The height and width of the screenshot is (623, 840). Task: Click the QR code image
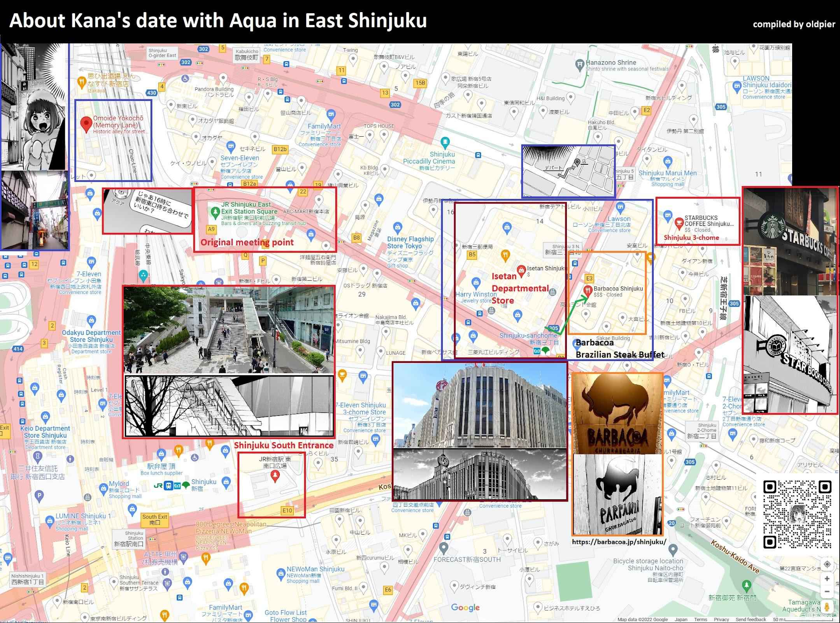[x=797, y=514]
